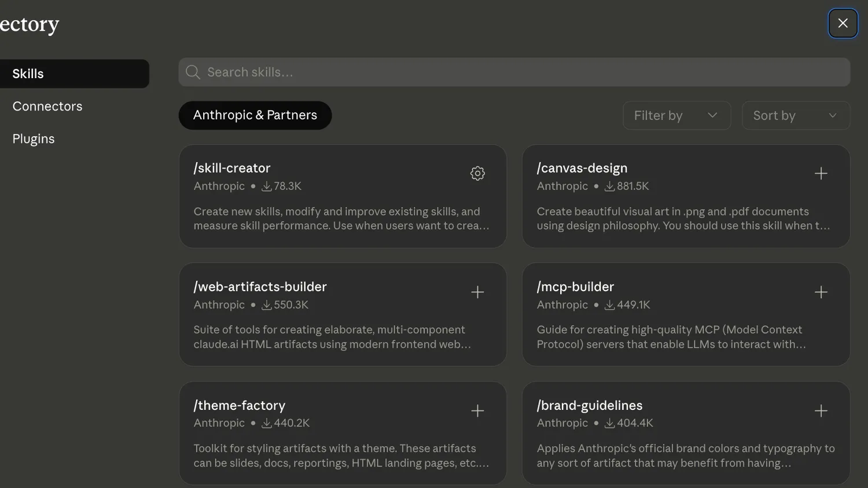Add the /theme-factory skill with plus icon

pyautogui.click(x=477, y=411)
